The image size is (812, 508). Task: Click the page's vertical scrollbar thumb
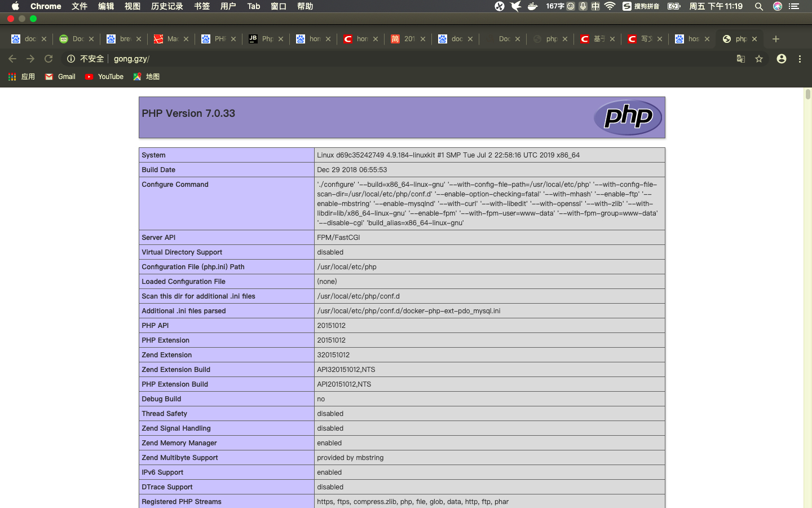(x=807, y=94)
